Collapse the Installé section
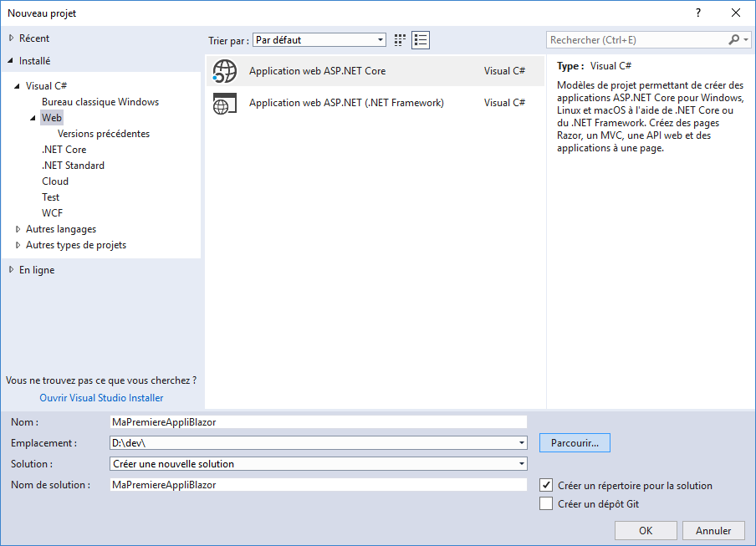 pos(11,61)
